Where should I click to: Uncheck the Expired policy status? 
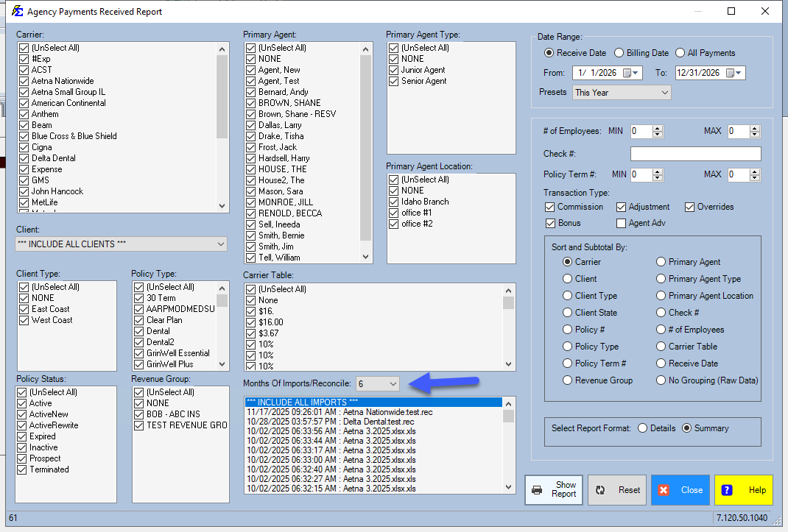22,436
